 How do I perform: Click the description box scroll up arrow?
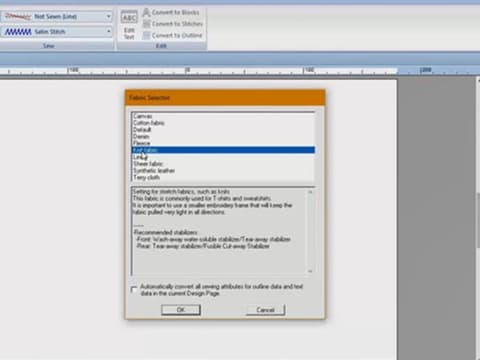(x=310, y=192)
